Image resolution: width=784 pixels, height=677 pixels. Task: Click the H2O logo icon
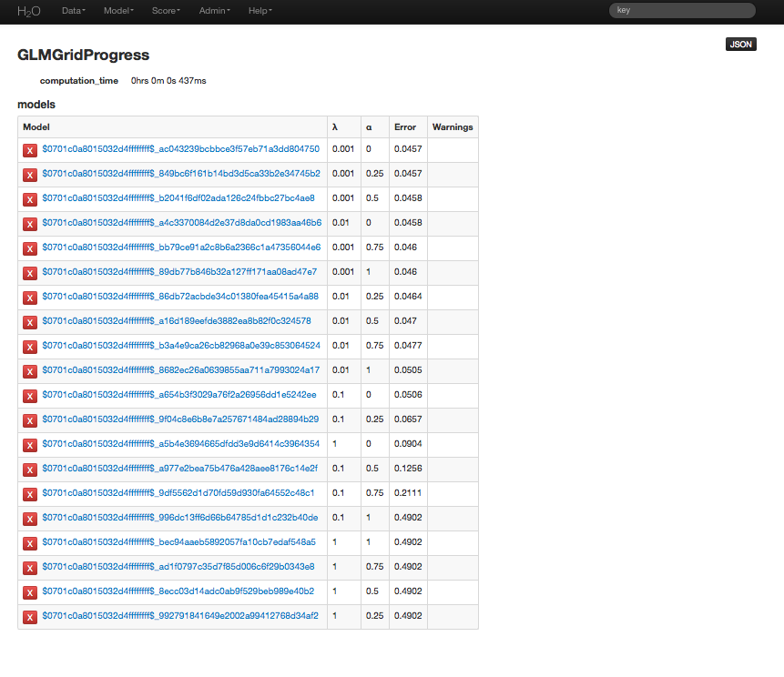(x=27, y=11)
